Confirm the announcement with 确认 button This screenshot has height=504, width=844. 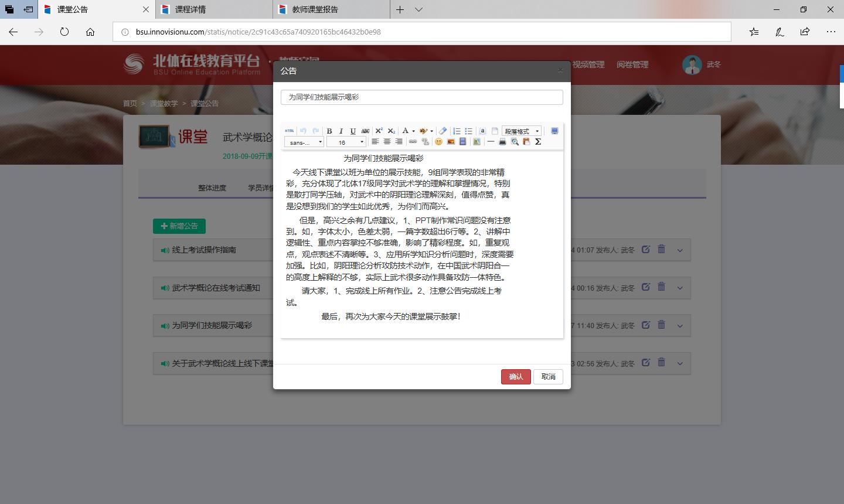[516, 377]
